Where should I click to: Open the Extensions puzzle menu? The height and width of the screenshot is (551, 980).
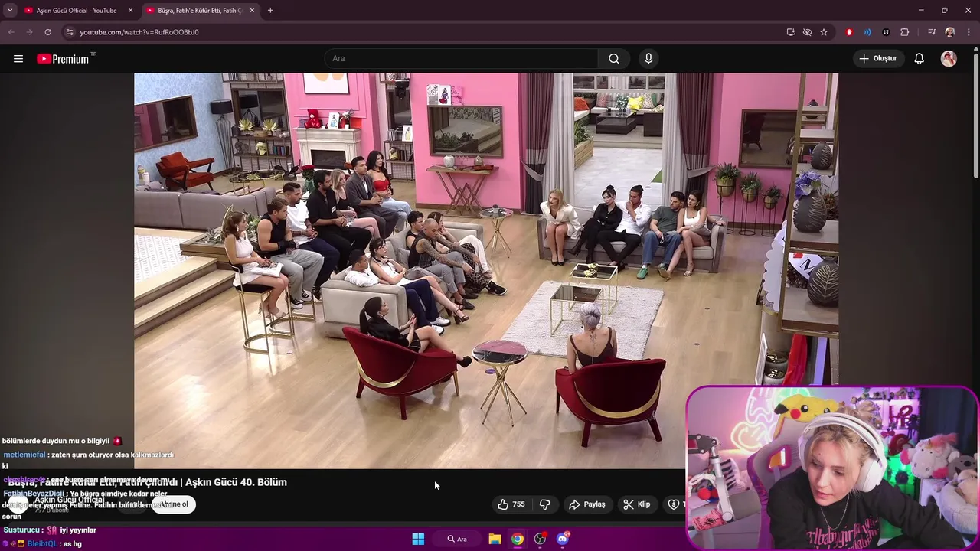(905, 32)
